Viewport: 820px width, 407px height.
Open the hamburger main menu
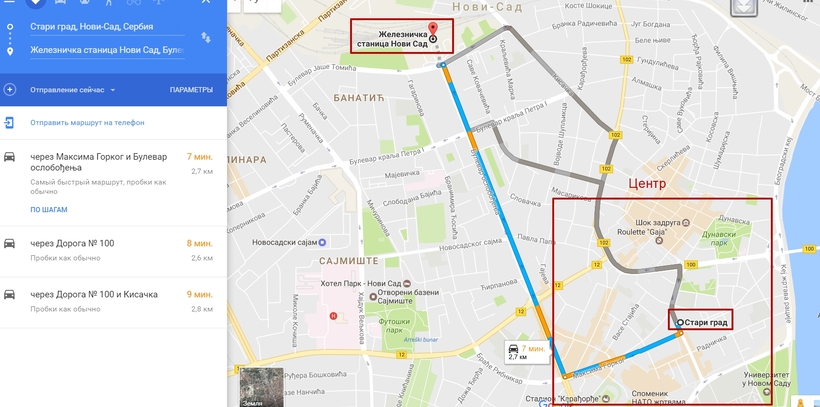coord(9,2)
